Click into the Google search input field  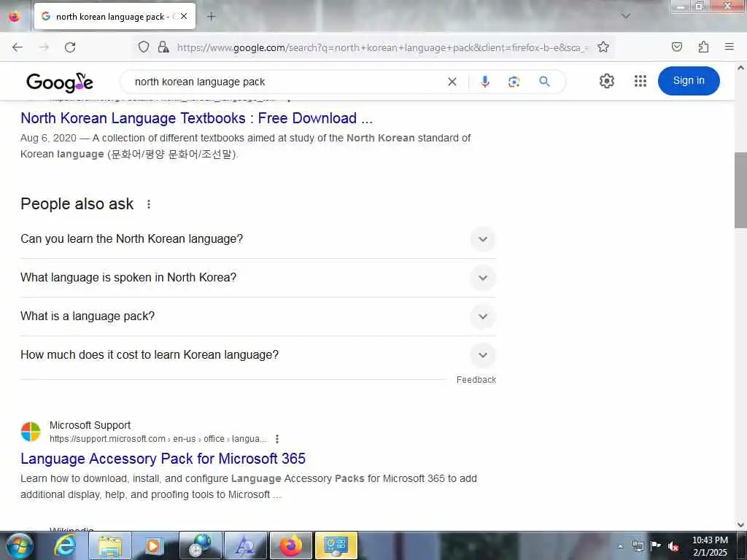(286, 82)
